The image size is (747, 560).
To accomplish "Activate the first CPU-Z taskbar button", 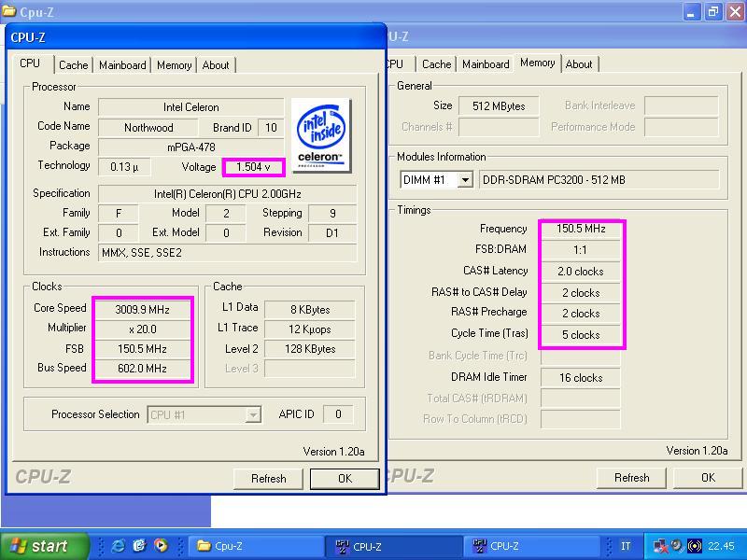I will coord(393,546).
